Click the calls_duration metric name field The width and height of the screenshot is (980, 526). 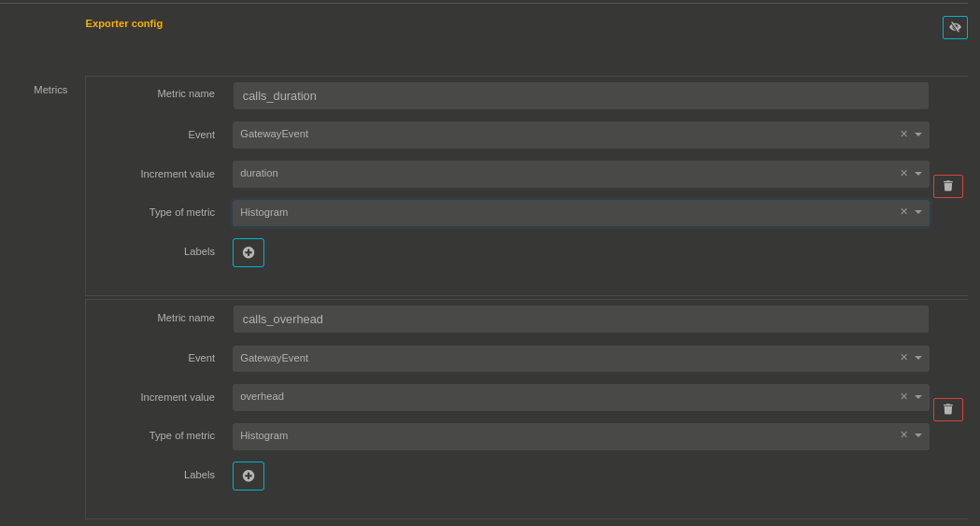coord(579,96)
